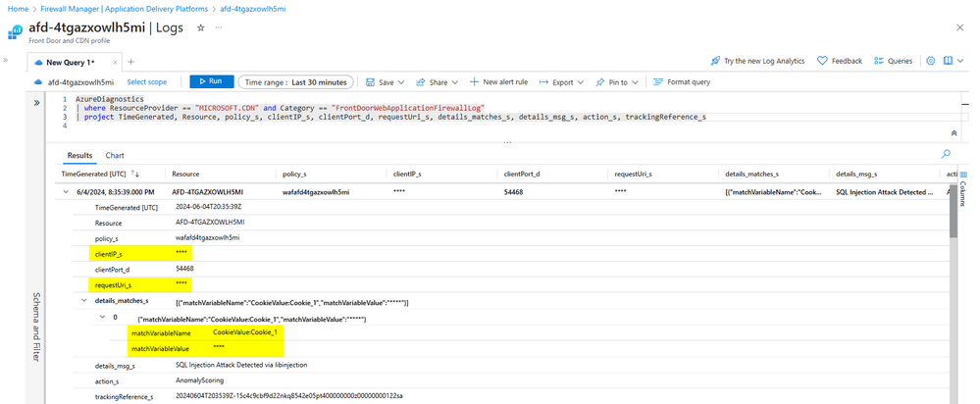The width and height of the screenshot is (980, 404).
Task: Run the query
Action: point(211,81)
